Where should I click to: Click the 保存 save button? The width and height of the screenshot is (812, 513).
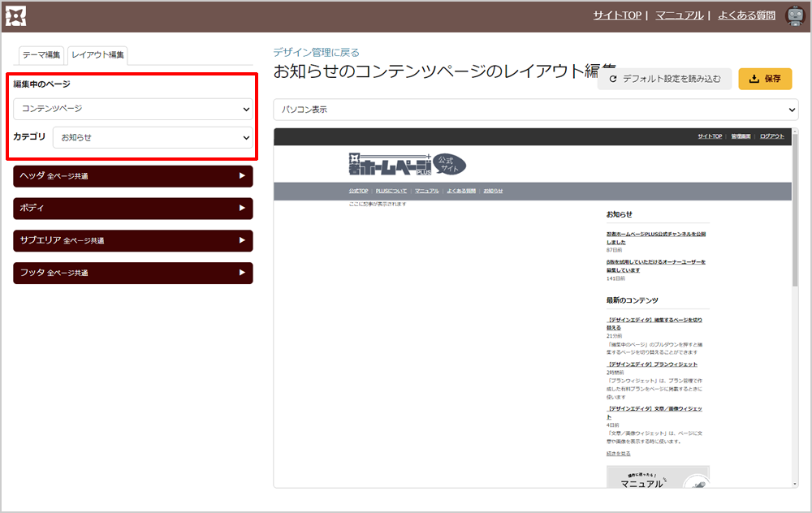point(765,79)
